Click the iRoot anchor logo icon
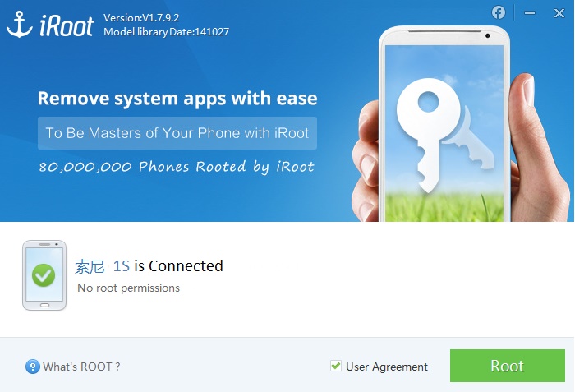The image size is (575, 392). (20, 24)
